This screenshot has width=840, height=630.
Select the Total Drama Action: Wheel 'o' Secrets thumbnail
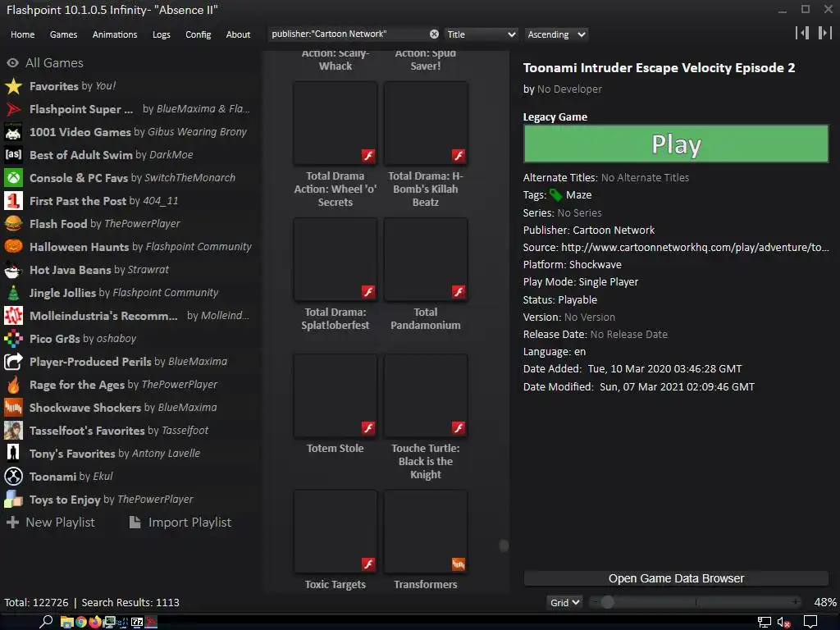pyautogui.click(x=336, y=123)
